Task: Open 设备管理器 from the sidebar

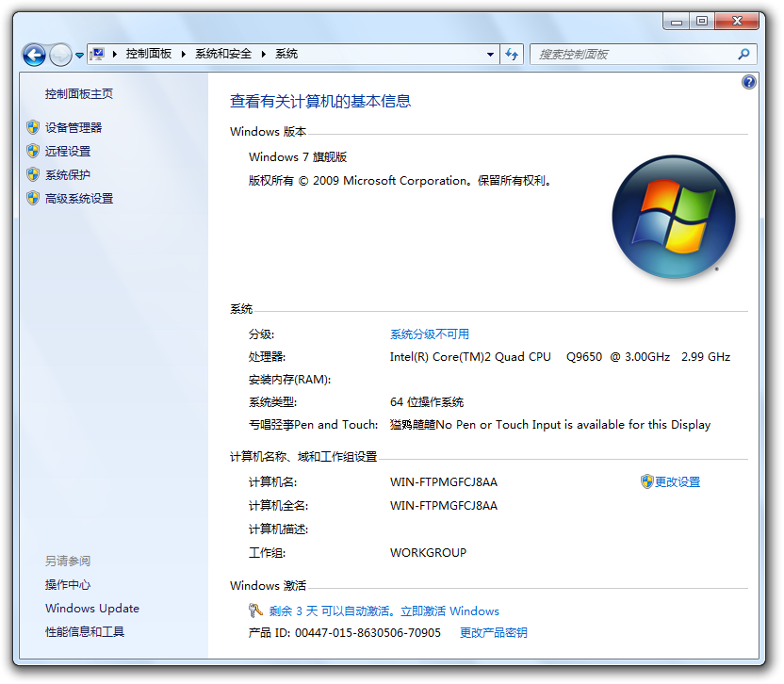Action: tap(73, 127)
